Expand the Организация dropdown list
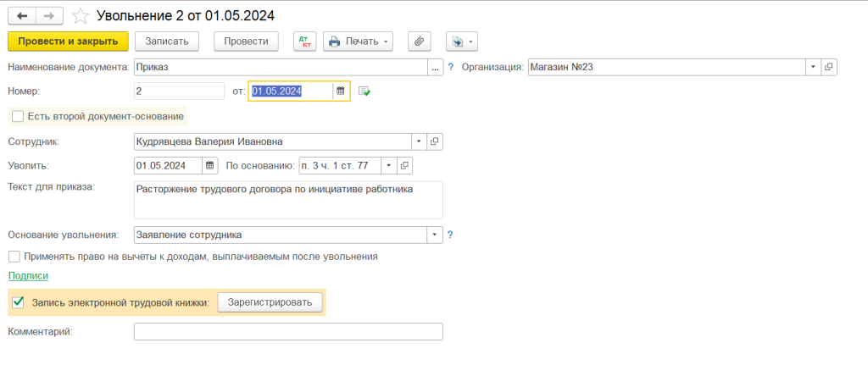 (813, 67)
